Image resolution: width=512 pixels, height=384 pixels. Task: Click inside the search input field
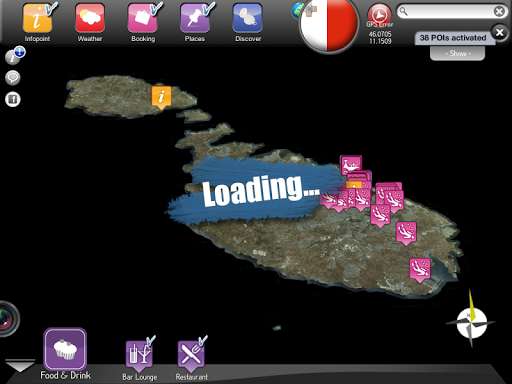point(448,12)
